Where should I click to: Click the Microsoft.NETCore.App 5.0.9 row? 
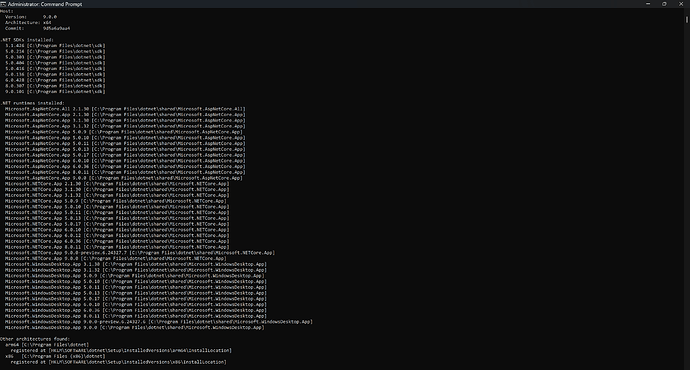[116, 201]
